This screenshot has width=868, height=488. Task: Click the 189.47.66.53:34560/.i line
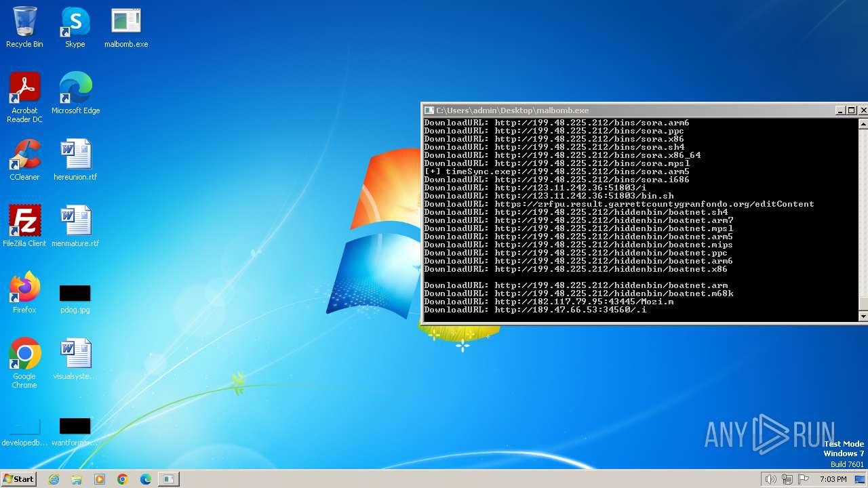coord(535,310)
